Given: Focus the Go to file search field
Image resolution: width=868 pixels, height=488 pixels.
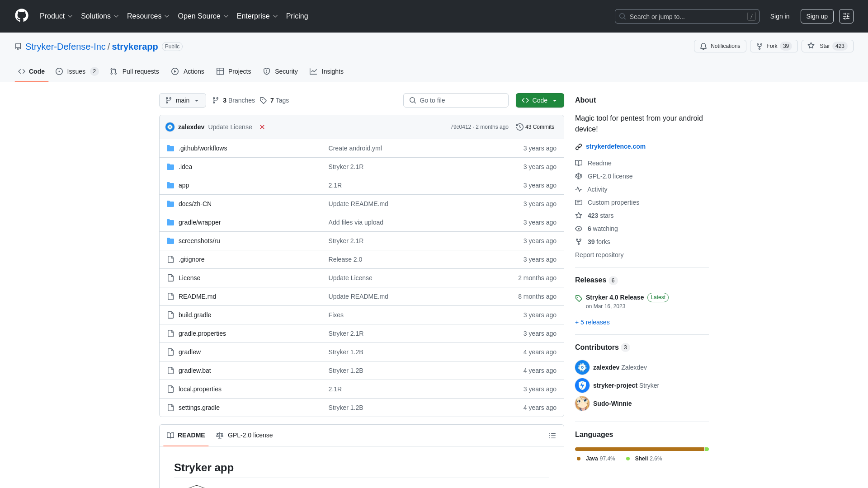Looking at the screenshot, I should (456, 100).
